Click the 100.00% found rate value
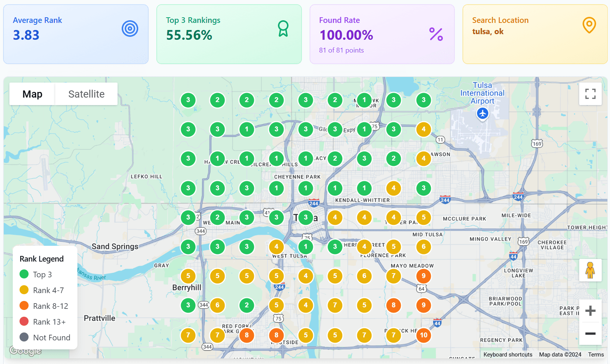The image size is (610, 364). (x=346, y=35)
